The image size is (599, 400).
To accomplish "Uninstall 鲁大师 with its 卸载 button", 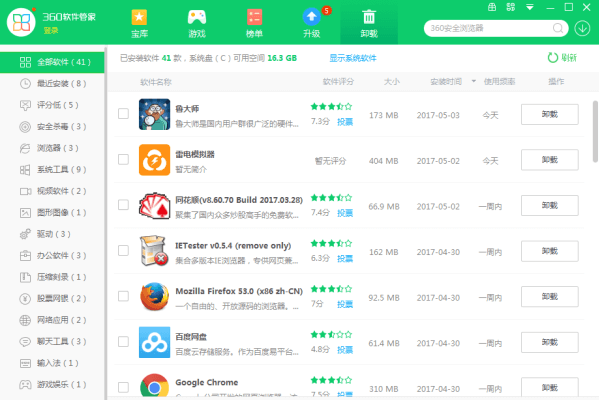I will pyautogui.click(x=550, y=114).
